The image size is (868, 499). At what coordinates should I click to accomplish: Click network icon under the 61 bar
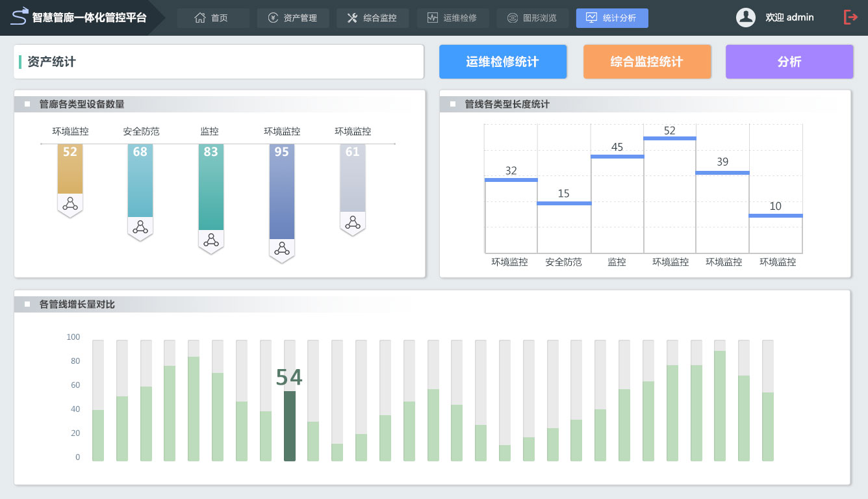[353, 222]
